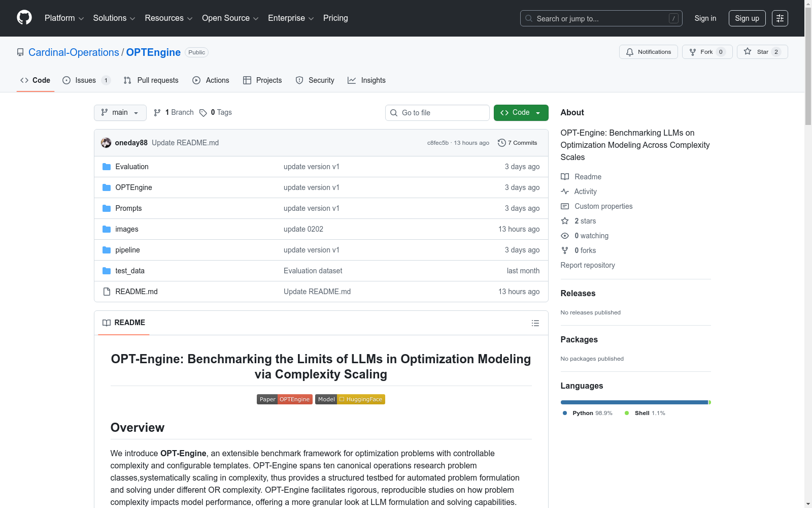Expand the Enterprise menu
The height and width of the screenshot is (508, 812).
pos(291,18)
